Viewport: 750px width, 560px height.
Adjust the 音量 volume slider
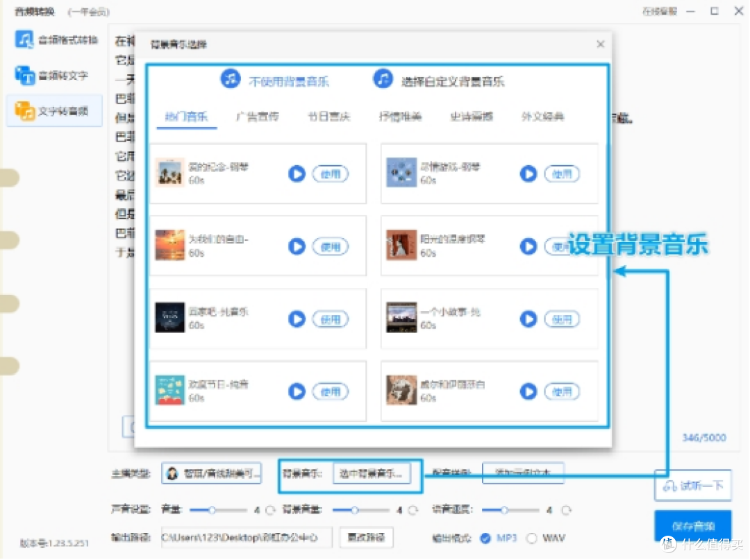[x=217, y=510]
